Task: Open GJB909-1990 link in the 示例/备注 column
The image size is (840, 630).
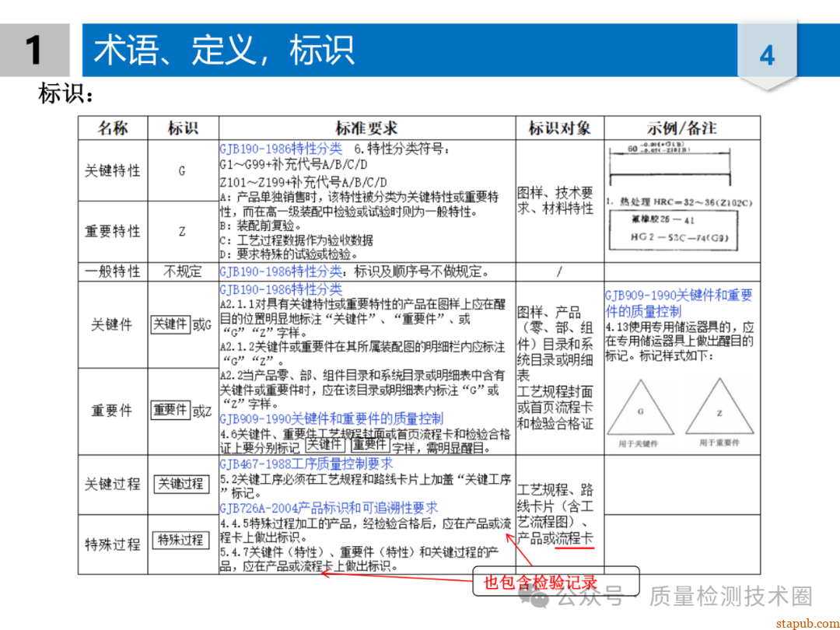Action: [678, 303]
